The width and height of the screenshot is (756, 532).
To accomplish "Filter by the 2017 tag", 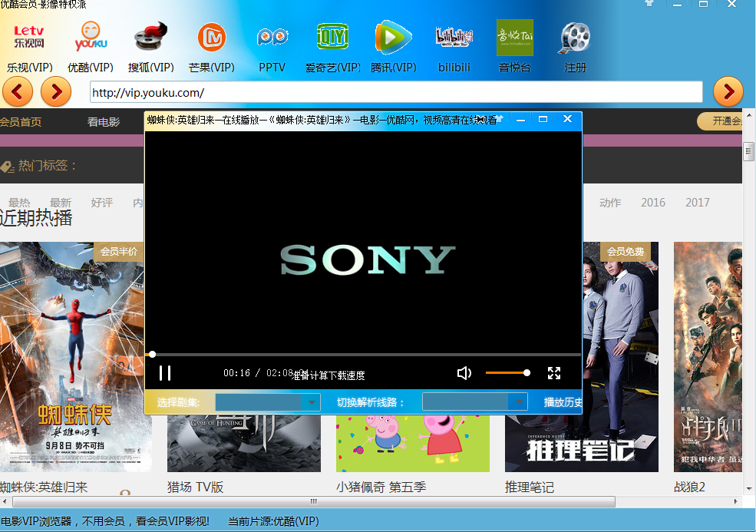I will coord(697,203).
